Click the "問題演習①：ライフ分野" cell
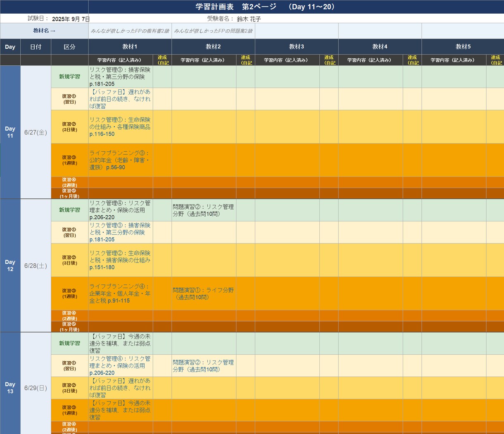 204,293
